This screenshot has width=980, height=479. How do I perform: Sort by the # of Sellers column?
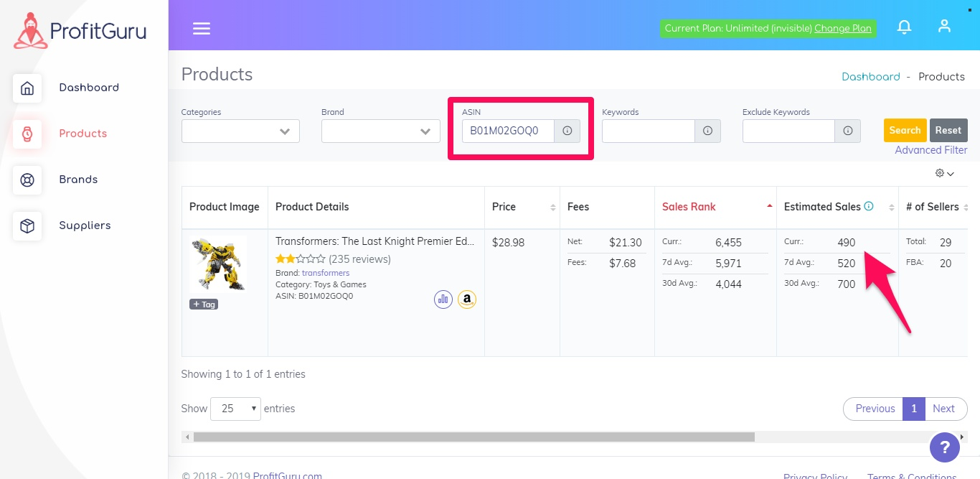pos(933,207)
